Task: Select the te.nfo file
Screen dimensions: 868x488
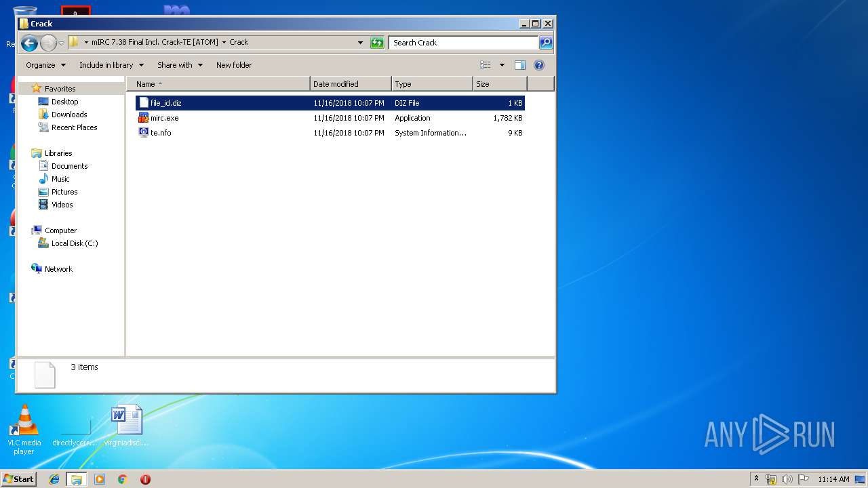Action: coord(330,133)
